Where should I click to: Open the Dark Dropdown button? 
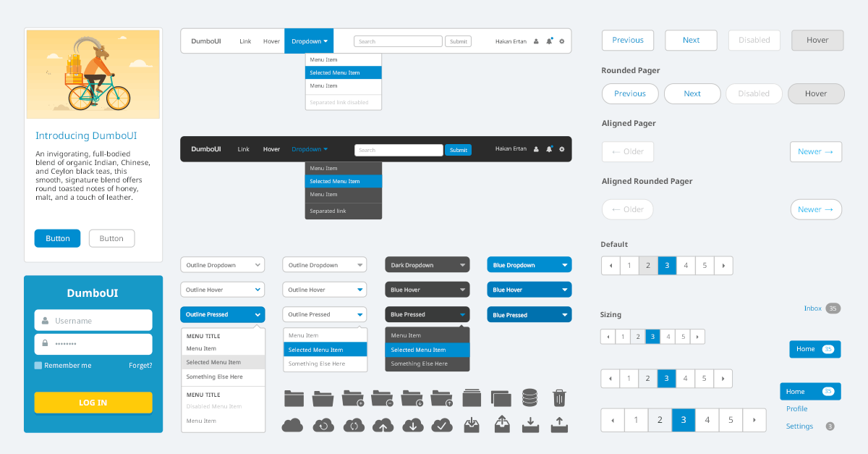[427, 265]
